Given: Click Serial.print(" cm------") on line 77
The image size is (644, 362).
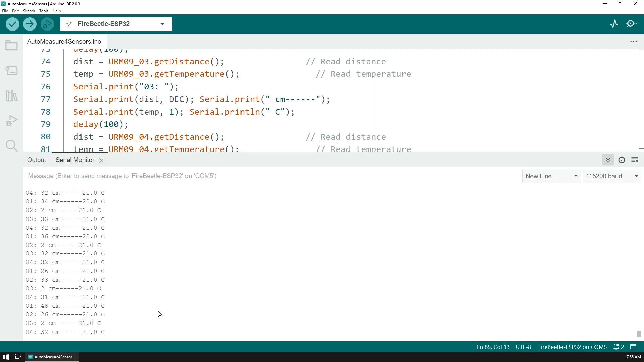Looking at the screenshot, I should click(265, 99).
